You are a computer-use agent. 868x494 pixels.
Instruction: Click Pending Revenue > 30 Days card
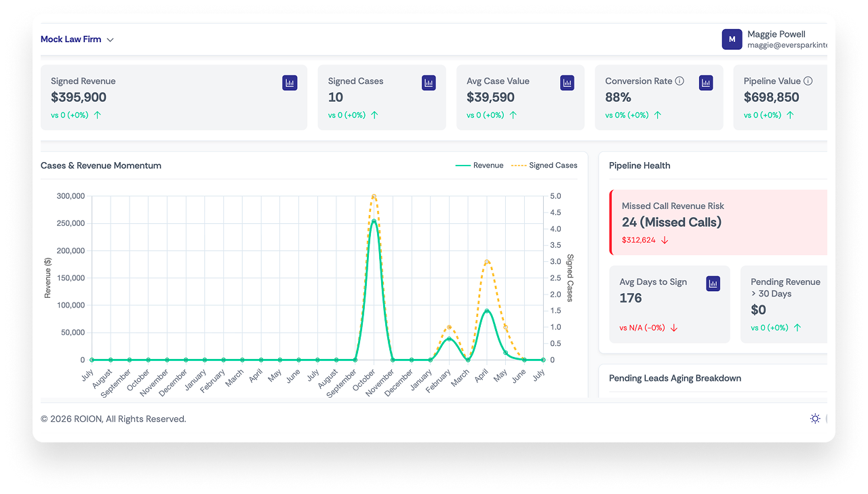click(784, 304)
